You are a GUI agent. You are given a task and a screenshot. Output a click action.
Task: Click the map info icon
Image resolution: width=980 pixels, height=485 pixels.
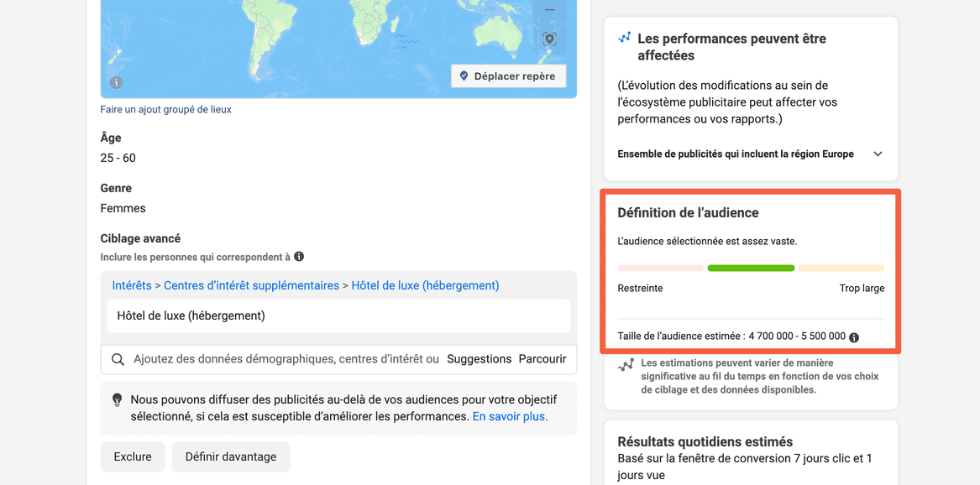click(116, 83)
